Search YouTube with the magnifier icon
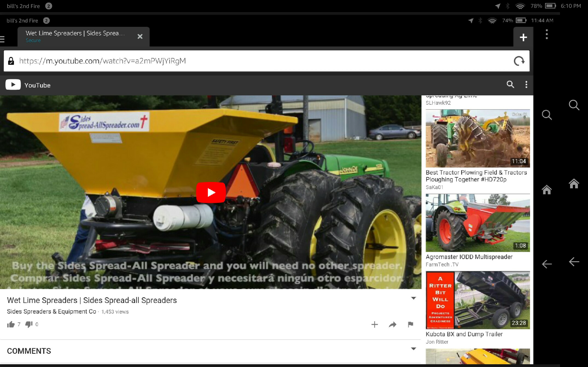Viewport: 588px width, 367px height. [510, 84]
